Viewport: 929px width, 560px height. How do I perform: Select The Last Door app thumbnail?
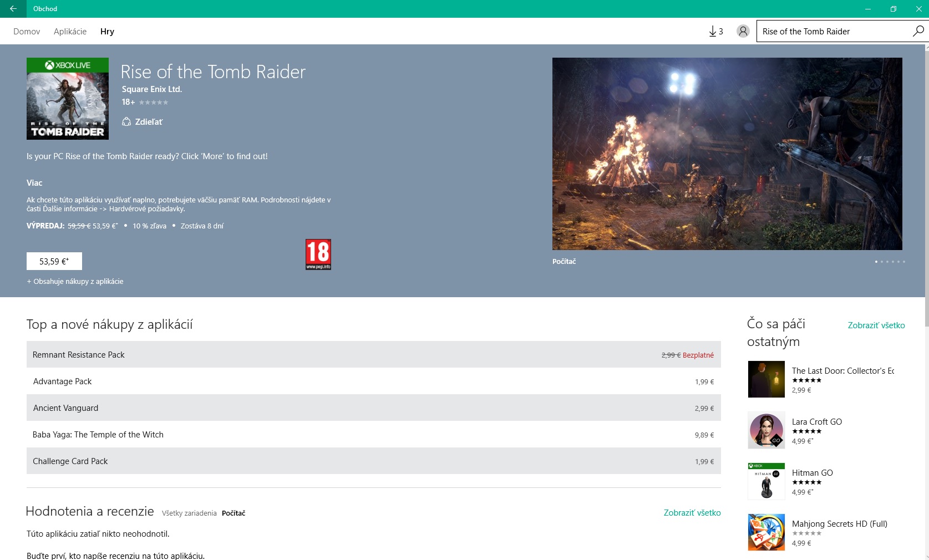pos(766,379)
